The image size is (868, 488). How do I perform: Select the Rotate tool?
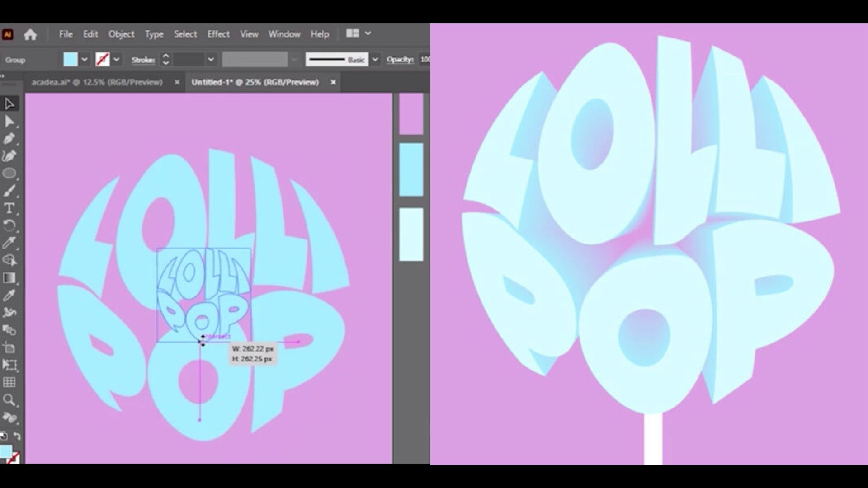(9, 225)
